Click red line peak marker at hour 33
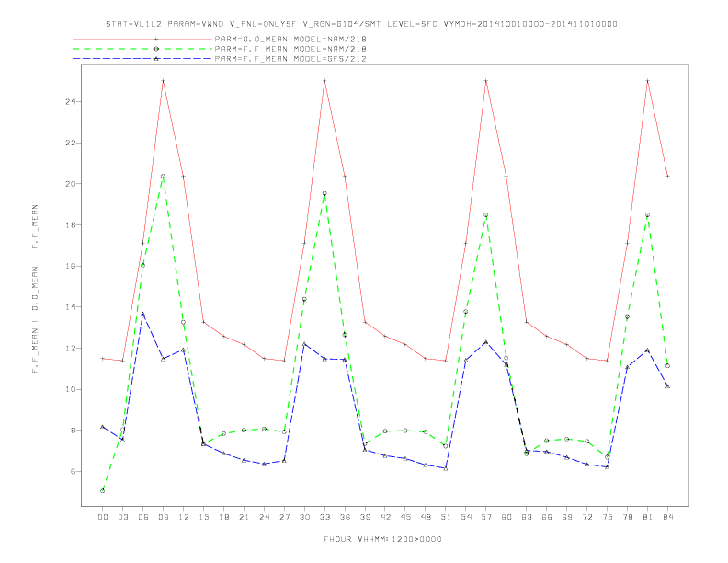Image resolution: width=728 pixels, height=563 pixels. pyautogui.click(x=324, y=81)
